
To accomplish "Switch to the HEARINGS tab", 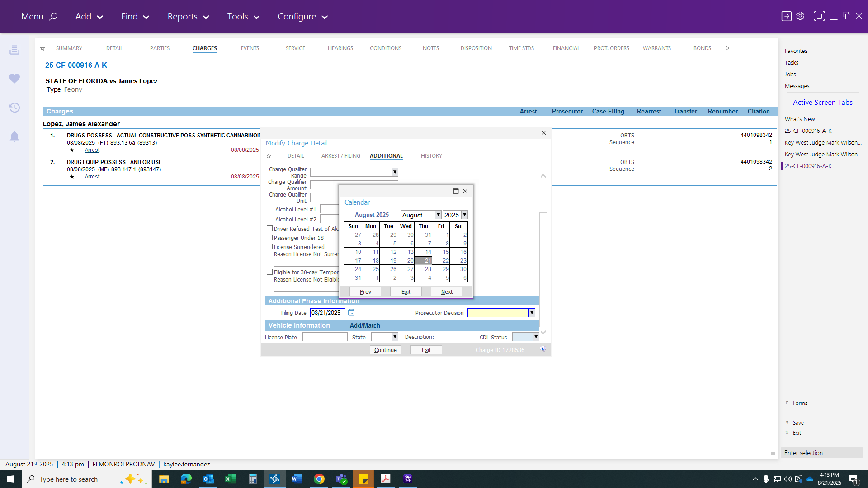I will point(340,48).
